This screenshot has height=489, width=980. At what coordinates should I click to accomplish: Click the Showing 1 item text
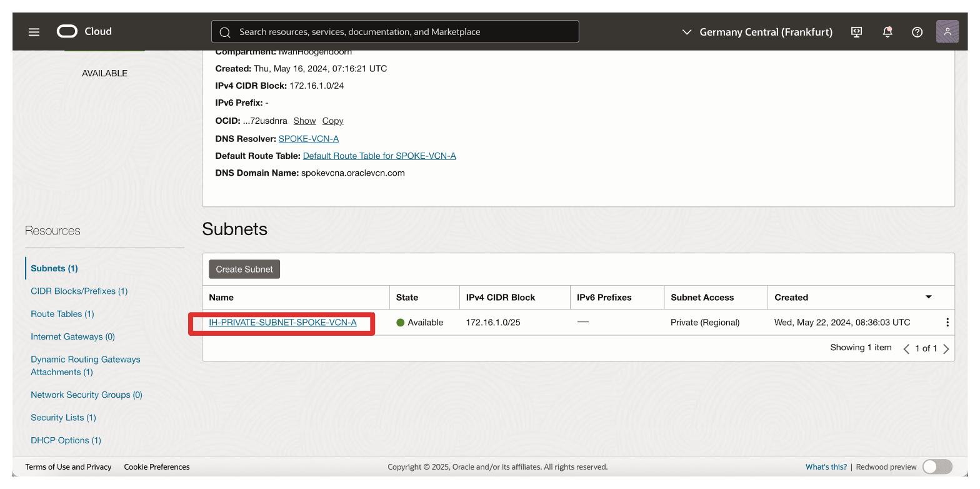(861, 348)
